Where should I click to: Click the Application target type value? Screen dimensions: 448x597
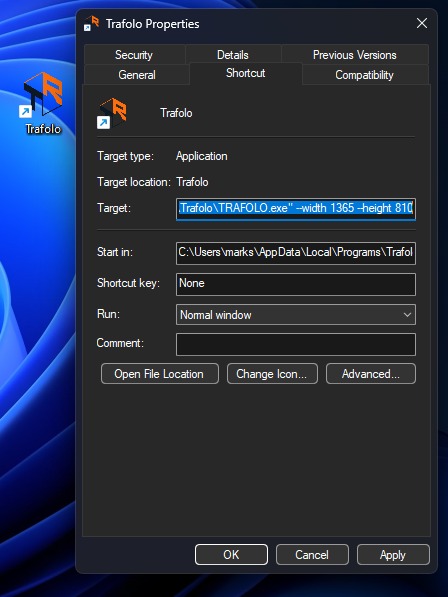click(x=202, y=156)
